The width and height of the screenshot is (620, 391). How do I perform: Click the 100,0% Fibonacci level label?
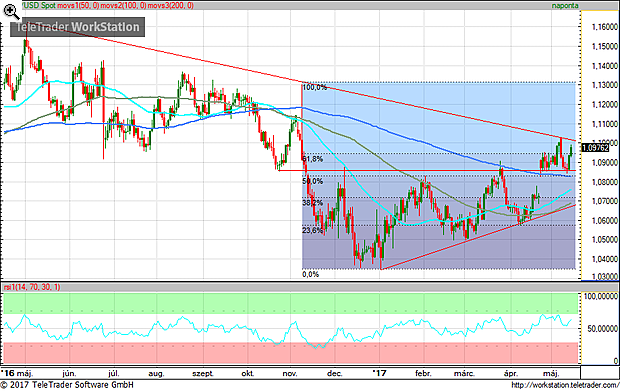click(315, 87)
